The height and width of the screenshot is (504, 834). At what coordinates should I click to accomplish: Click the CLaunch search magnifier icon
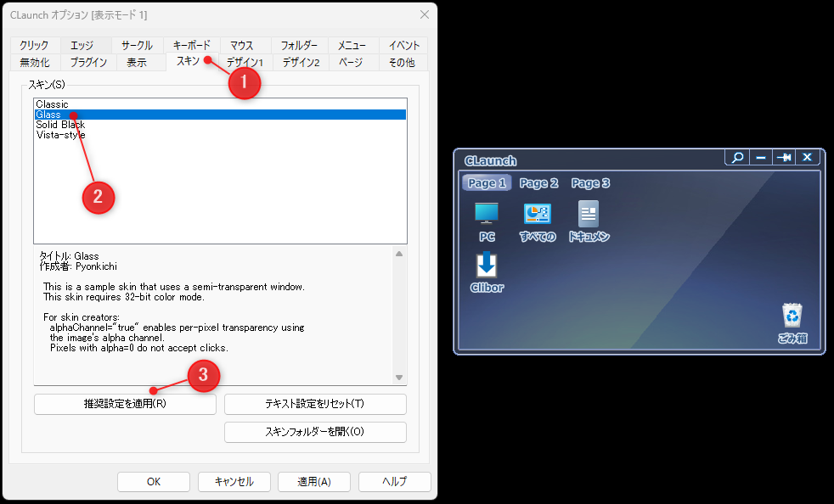point(737,157)
